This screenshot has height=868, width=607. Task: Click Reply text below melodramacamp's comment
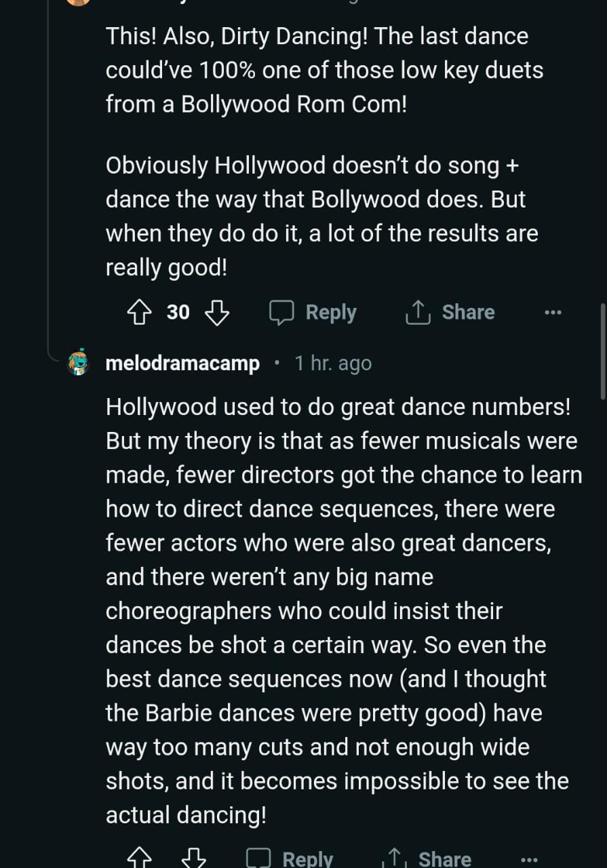click(x=307, y=859)
